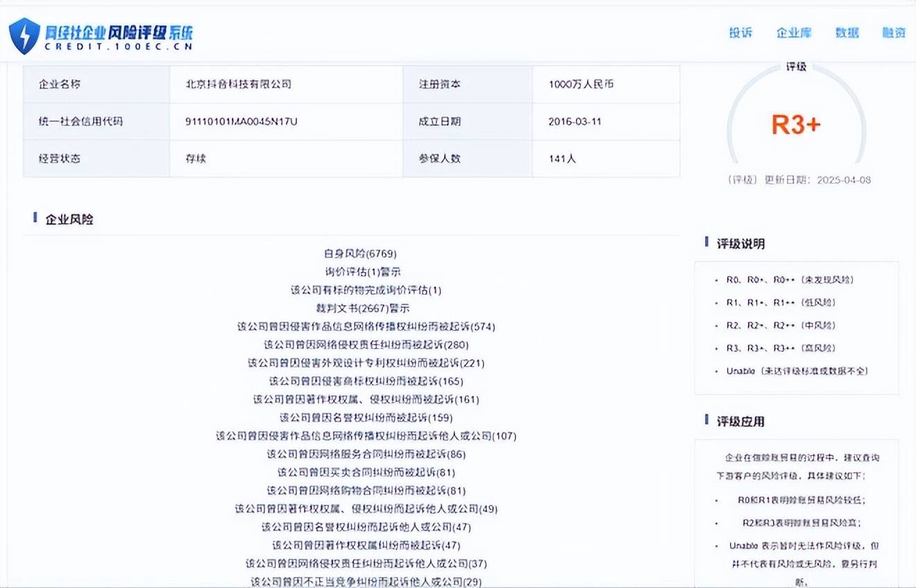
Task: Open the 企业库 navigation menu item
Action: (794, 33)
